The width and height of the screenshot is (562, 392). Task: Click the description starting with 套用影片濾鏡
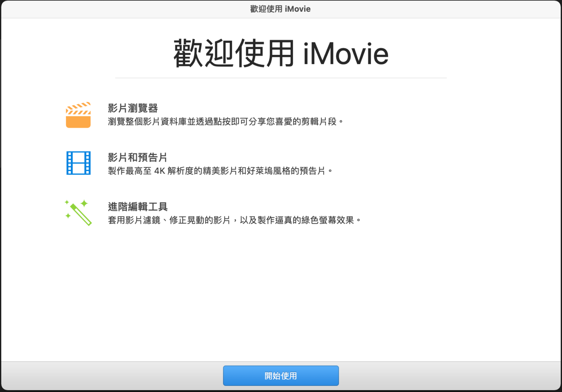point(234,220)
